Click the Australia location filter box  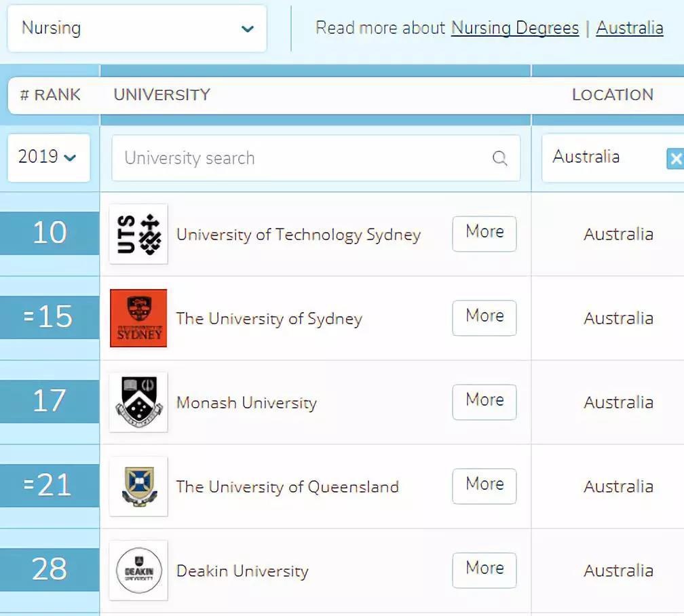point(597,157)
